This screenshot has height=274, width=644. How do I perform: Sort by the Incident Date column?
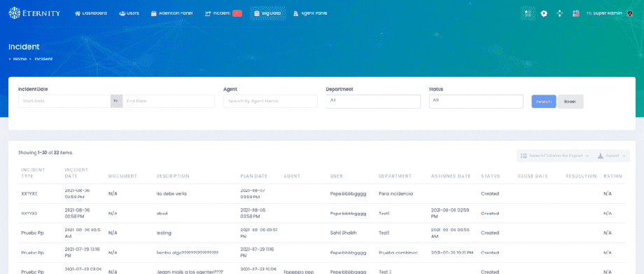[76, 173]
